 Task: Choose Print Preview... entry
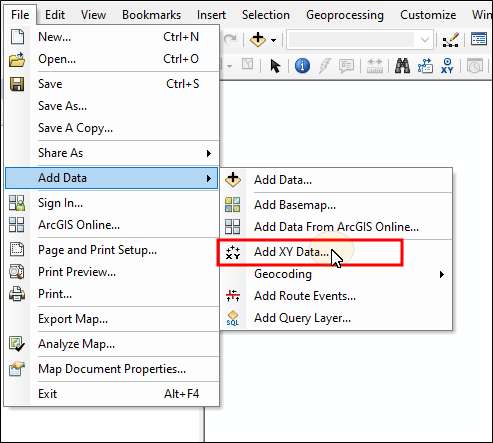click(x=112, y=272)
